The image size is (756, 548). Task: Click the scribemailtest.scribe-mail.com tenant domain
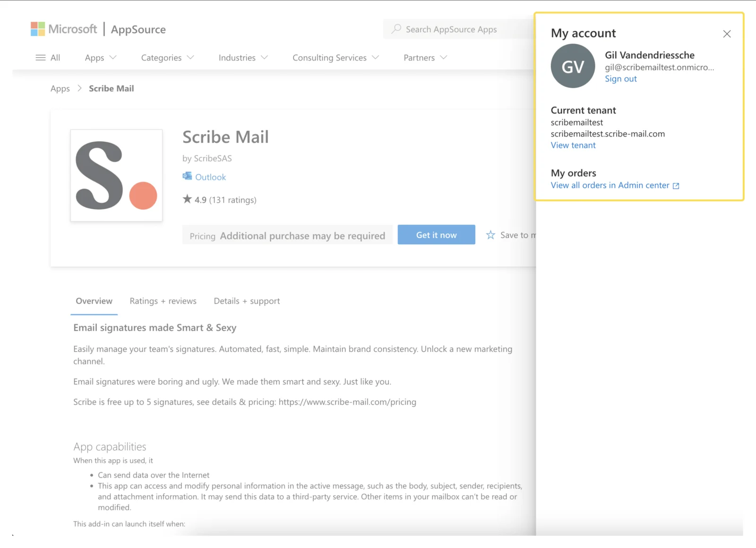pos(607,134)
